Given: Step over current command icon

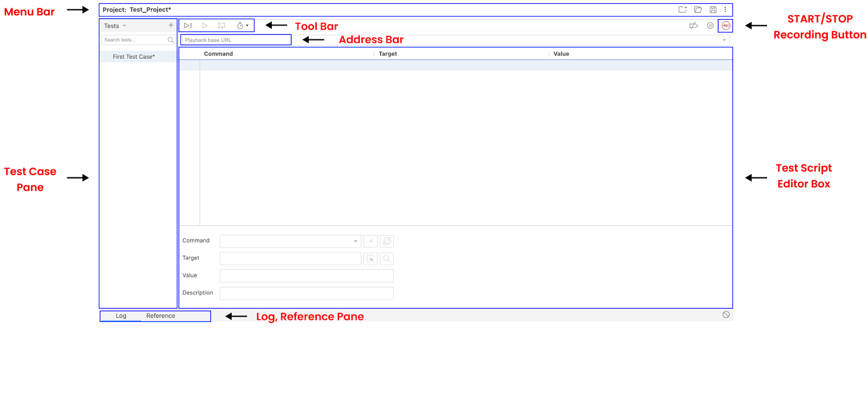Looking at the screenshot, I should [x=221, y=26].
